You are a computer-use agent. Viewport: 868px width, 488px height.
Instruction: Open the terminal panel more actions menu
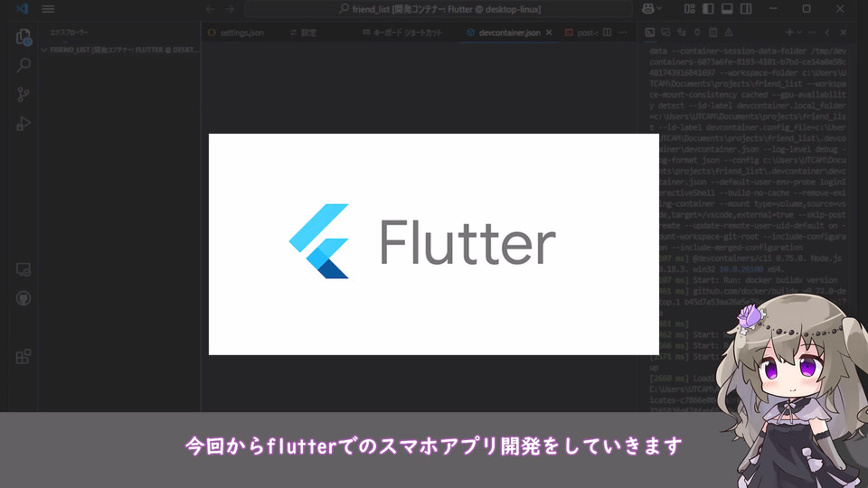tap(812, 33)
